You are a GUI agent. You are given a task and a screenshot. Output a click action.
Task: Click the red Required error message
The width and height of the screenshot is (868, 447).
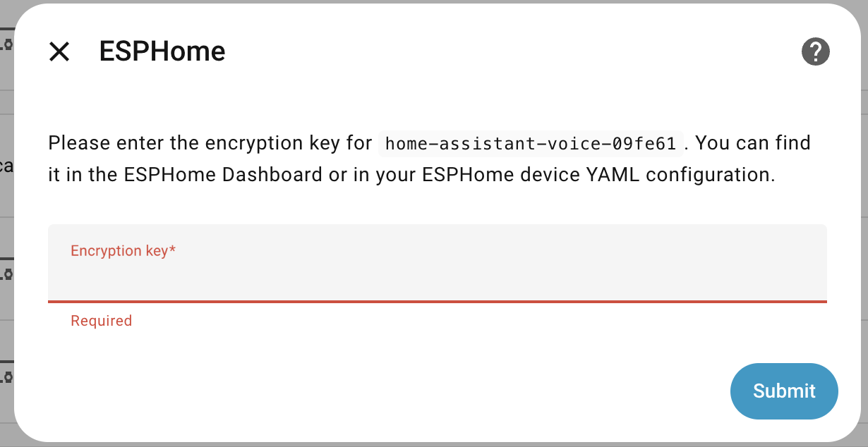pos(101,321)
